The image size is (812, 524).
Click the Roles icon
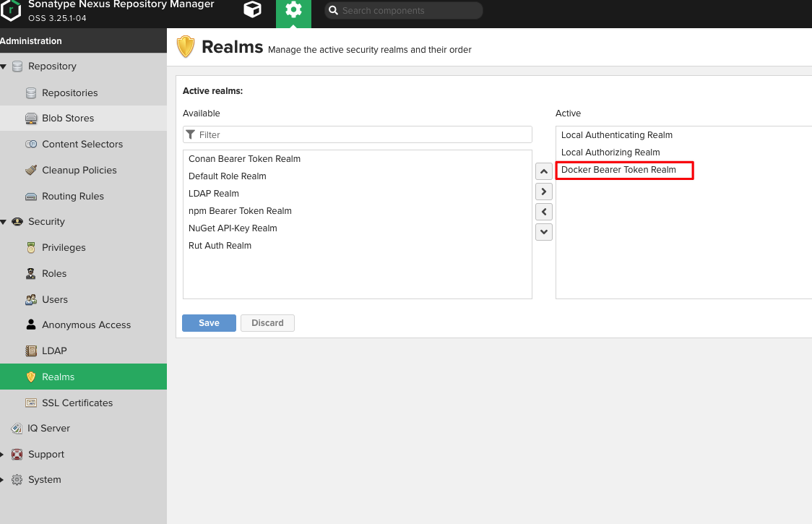pyautogui.click(x=31, y=274)
